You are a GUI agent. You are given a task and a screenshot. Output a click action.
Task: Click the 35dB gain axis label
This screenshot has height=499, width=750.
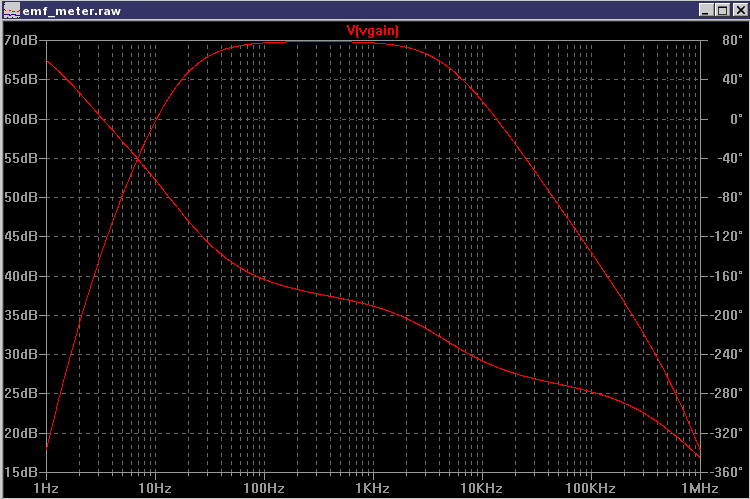[x=21, y=315]
